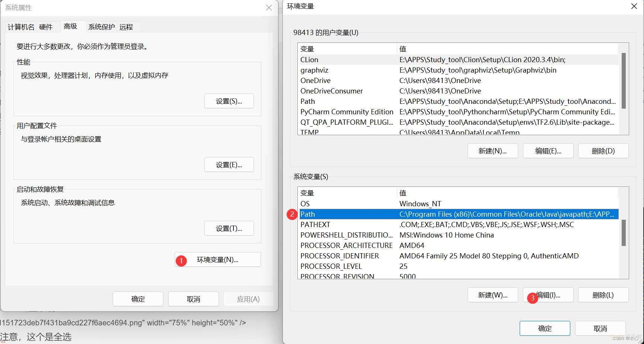644x344 pixels.
Task: Delete system variable with 删除(L)
Action: pyautogui.click(x=603, y=295)
